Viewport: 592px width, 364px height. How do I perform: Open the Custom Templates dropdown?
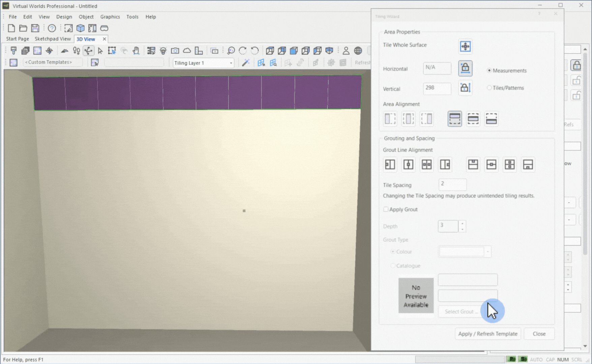coord(53,62)
